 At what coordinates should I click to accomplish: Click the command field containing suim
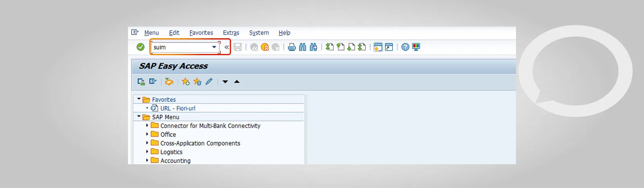(x=185, y=47)
